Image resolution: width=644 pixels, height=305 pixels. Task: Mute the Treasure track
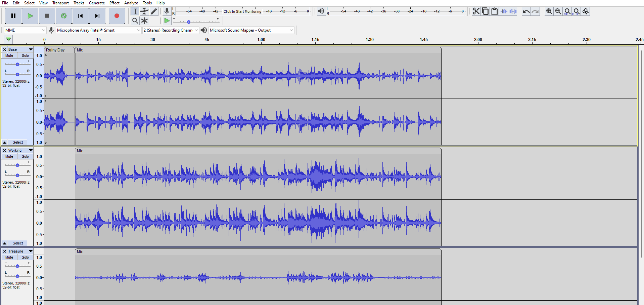click(x=9, y=257)
